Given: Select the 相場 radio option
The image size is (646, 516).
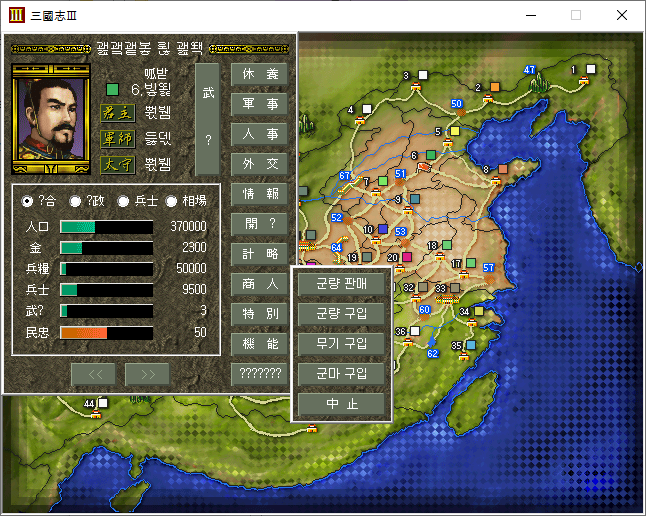Looking at the screenshot, I should coord(171,201).
